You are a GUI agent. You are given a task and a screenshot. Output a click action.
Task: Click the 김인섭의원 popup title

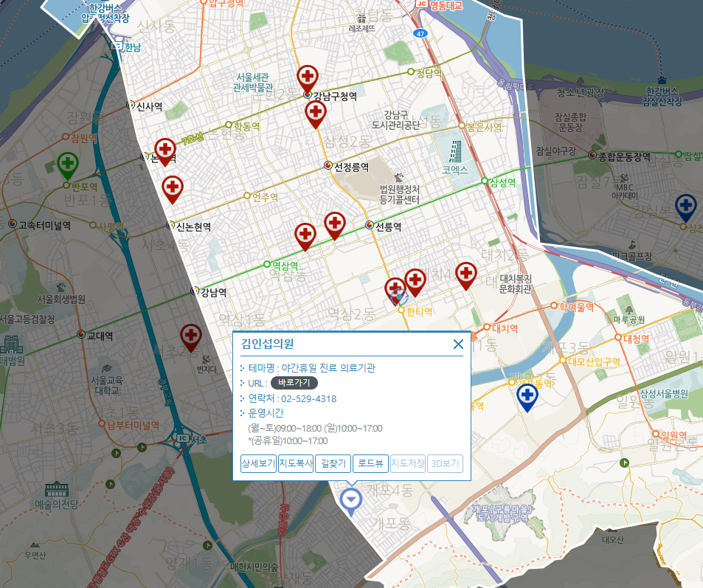click(x=268, y=344)
